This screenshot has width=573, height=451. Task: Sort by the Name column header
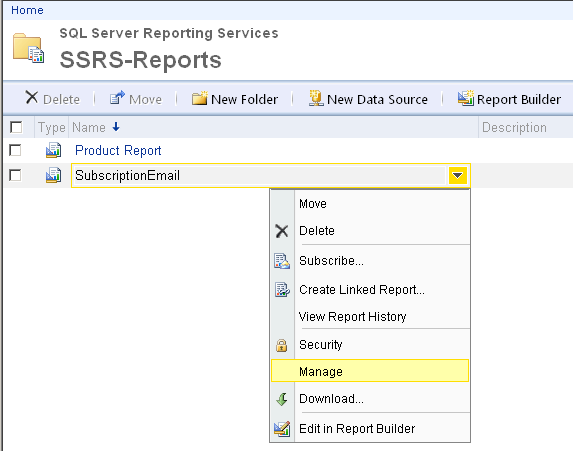(x=89, y=128)
